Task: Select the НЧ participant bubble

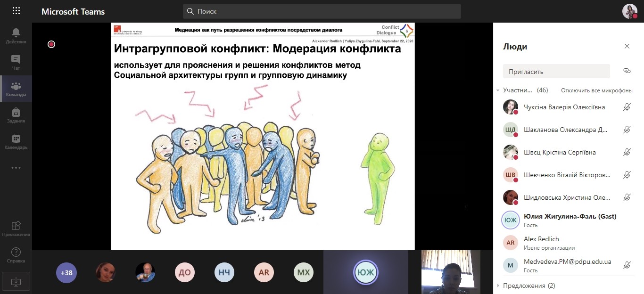Action: point(224,272)
